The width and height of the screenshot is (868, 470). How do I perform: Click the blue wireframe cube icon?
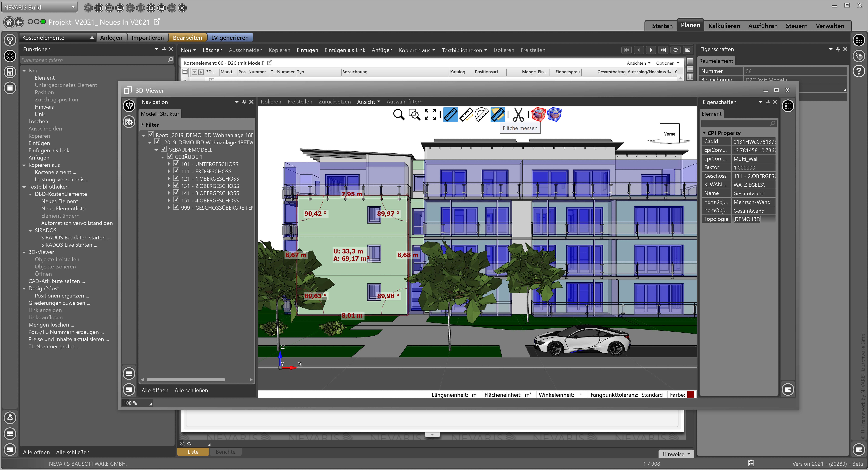pyautogui.click(x=554, y=115)
